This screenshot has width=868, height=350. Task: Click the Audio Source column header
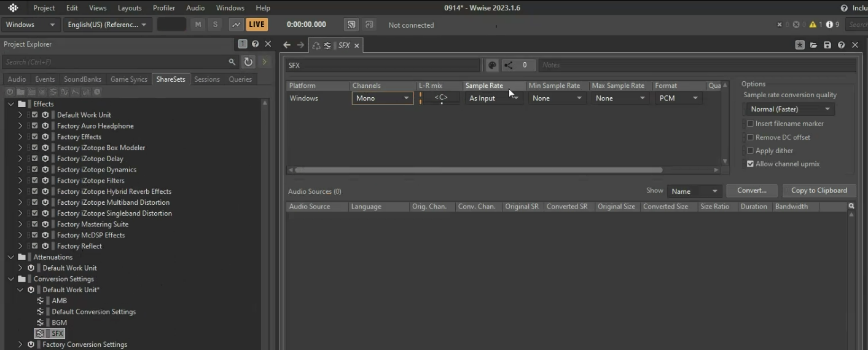318,207
